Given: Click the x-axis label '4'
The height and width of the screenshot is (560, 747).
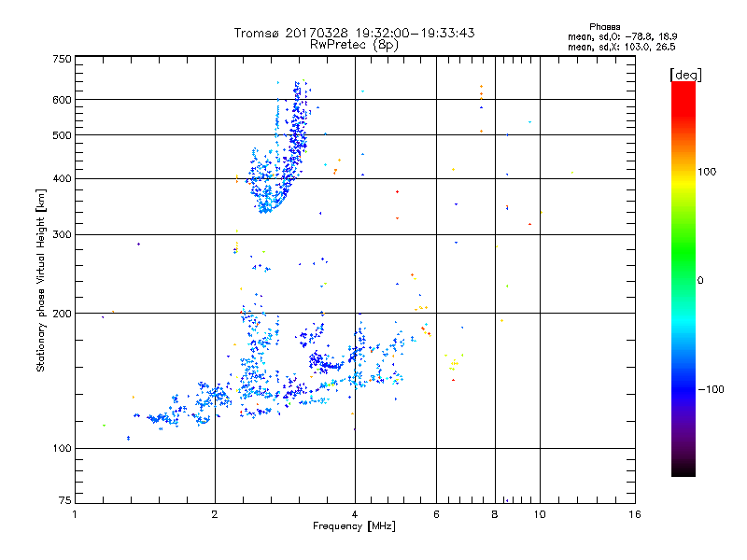Looking at the screenshot, I should (x=355, y=514).
